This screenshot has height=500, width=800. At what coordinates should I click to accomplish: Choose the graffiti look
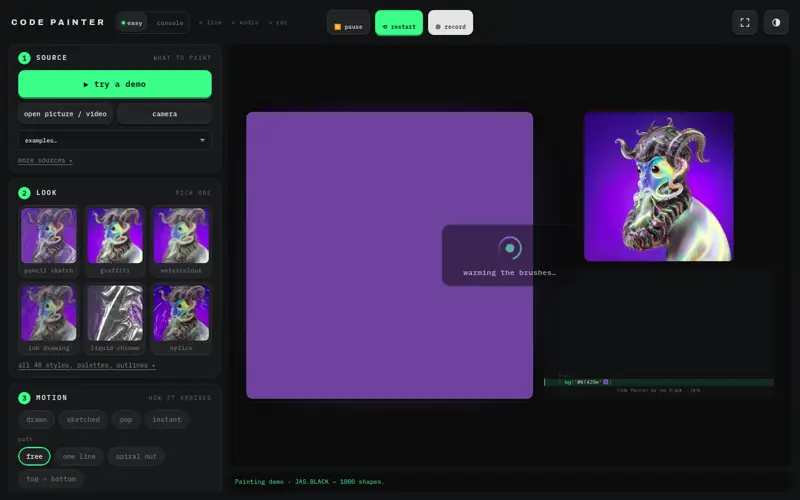click(x=115, y=241)
